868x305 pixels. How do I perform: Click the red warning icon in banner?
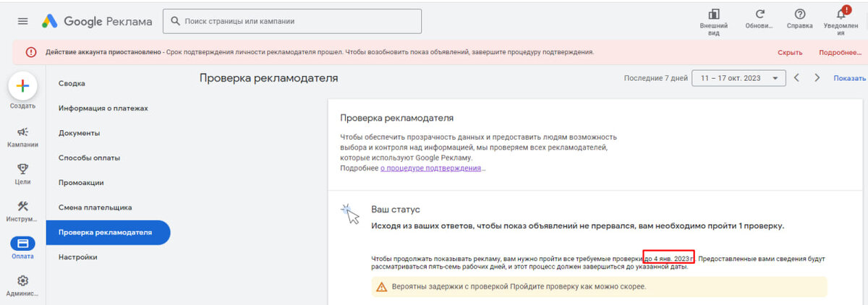click(31, 52)
